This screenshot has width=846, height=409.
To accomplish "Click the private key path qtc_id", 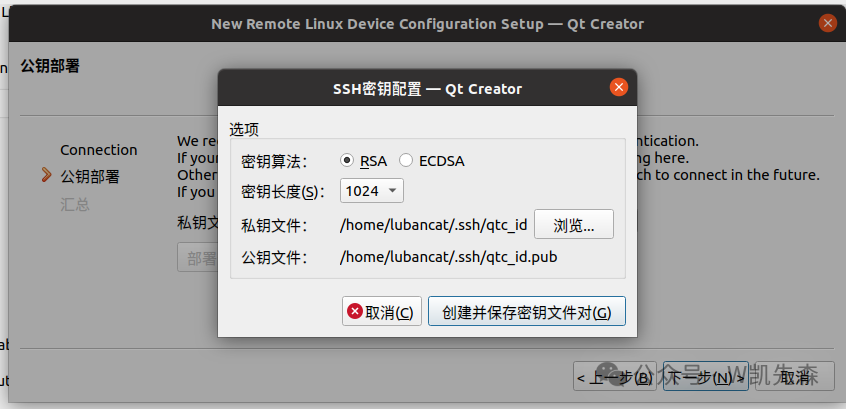I will (x=433, y=225).
